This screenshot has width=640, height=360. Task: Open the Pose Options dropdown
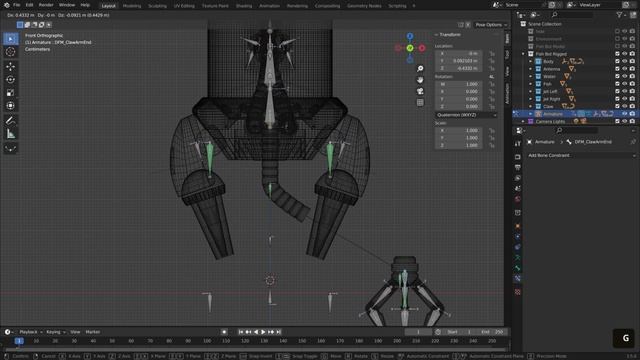(x=491, y=25)
